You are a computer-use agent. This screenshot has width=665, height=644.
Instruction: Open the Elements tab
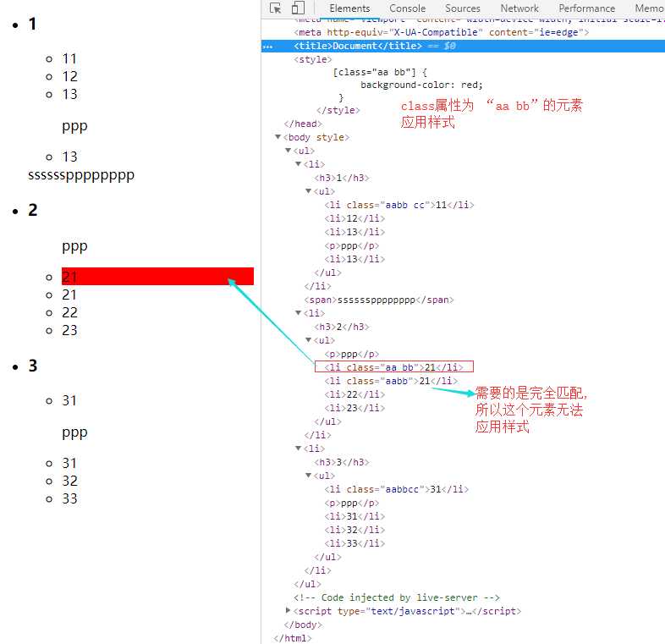point(349,8)
